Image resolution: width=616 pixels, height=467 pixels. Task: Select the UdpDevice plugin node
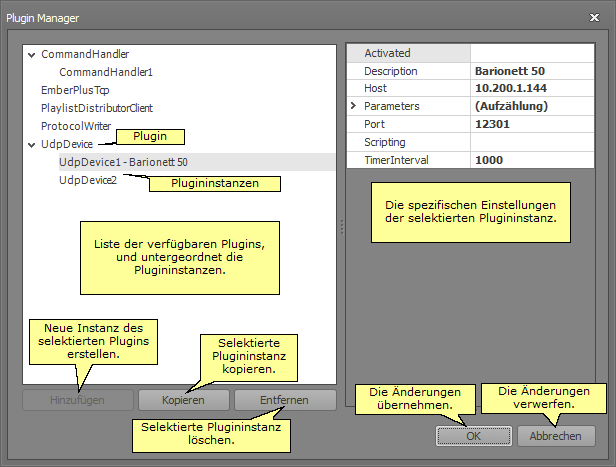[67, 145]
